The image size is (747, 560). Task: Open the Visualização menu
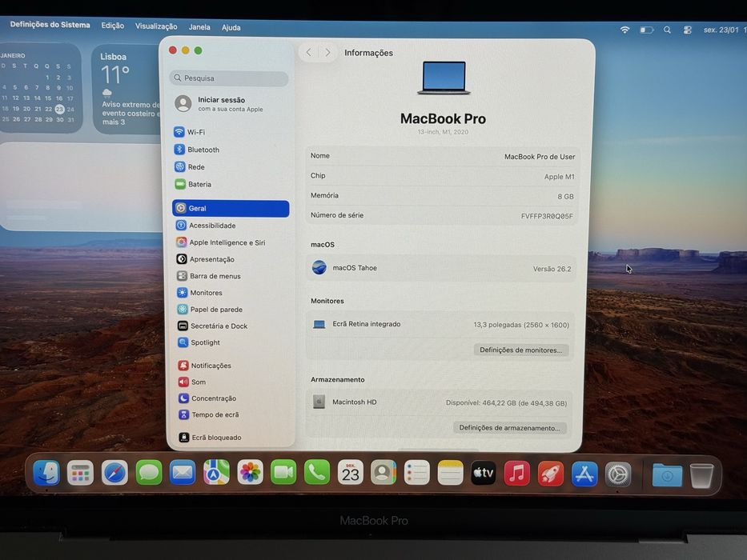click(156, 26)
